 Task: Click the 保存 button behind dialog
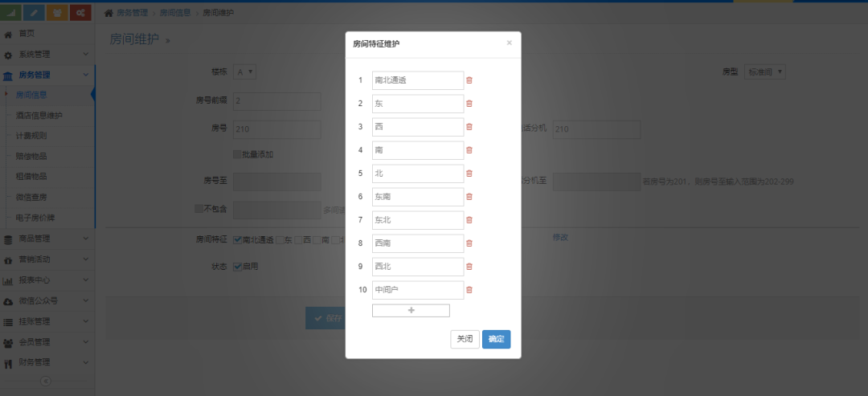(325, 318)
